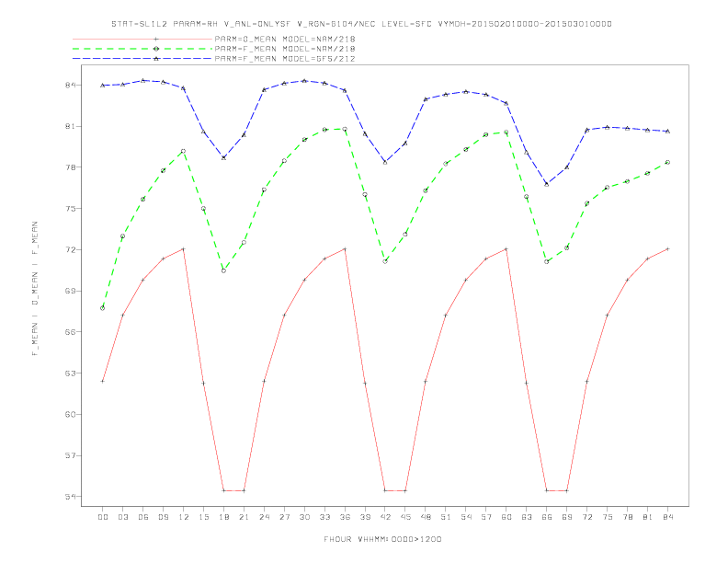Click the red solid legend line sample
Image resolution: width=728 pixels, height=563 pixels.
pyautogui.click(x=142, y=39)
